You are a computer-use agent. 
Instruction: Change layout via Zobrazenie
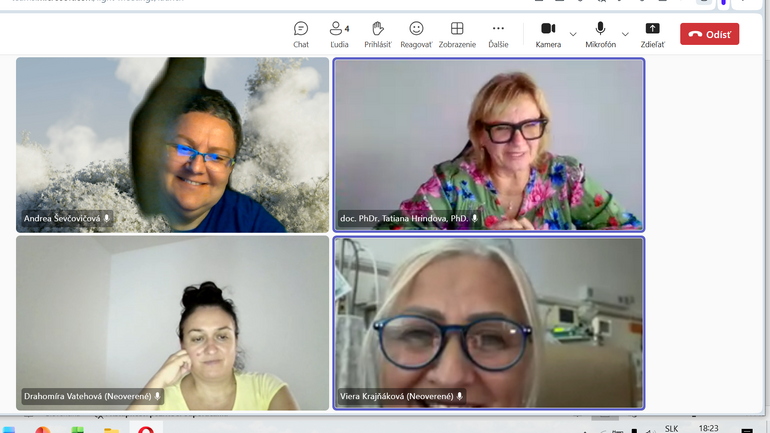click(457, 34)
